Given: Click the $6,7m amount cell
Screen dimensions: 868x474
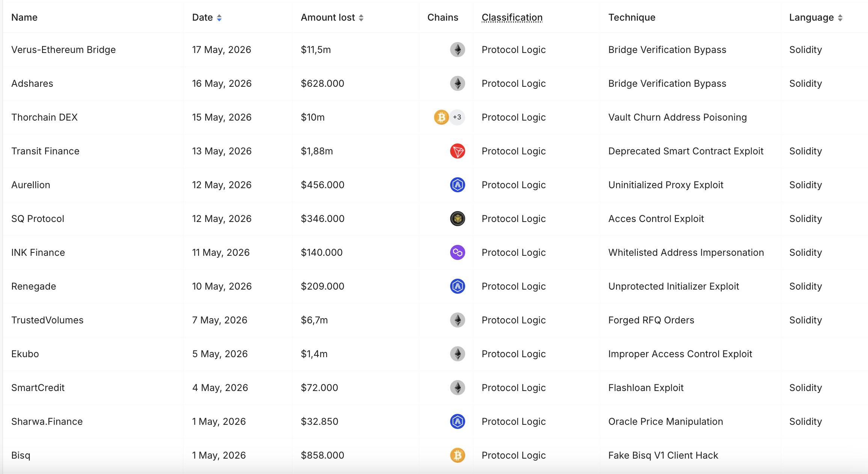Looking at the screenshot, I should pos(314,320).
